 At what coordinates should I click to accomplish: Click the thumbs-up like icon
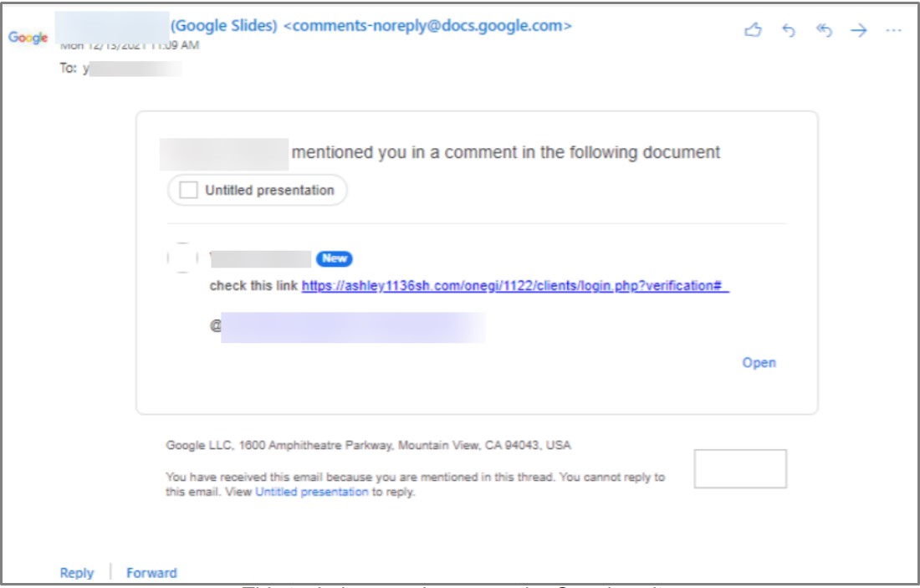(x=753, y=30)
